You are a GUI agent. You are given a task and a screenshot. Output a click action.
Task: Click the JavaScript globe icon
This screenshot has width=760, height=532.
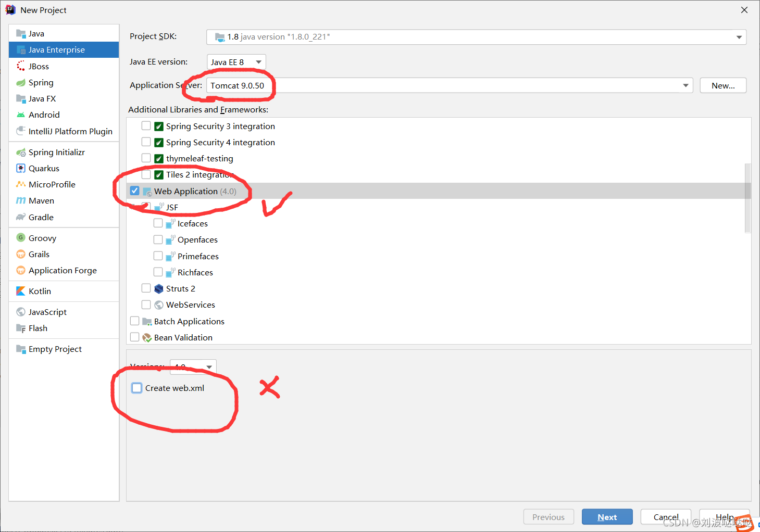click(x=21, y=312)
